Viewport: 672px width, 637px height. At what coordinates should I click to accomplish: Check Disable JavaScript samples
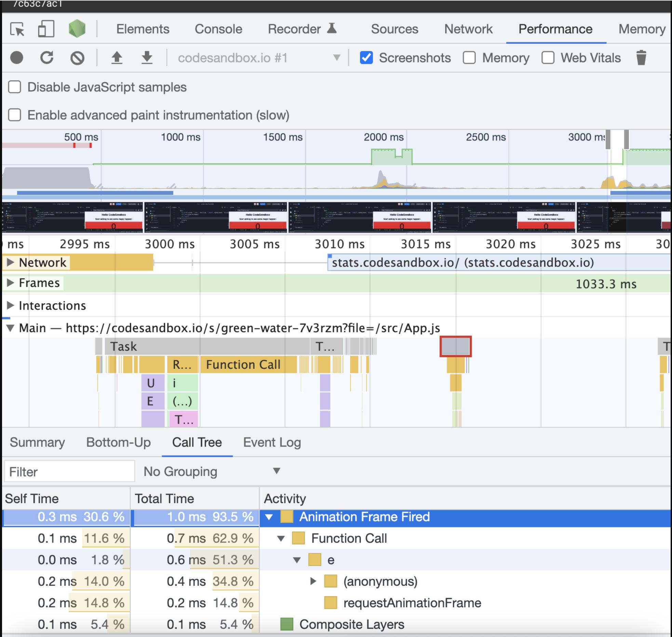pos(15,87)
